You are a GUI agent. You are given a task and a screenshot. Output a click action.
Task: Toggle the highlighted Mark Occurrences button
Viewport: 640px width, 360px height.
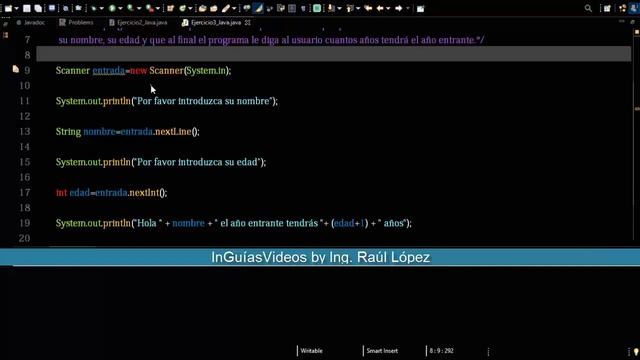[258, 8]
